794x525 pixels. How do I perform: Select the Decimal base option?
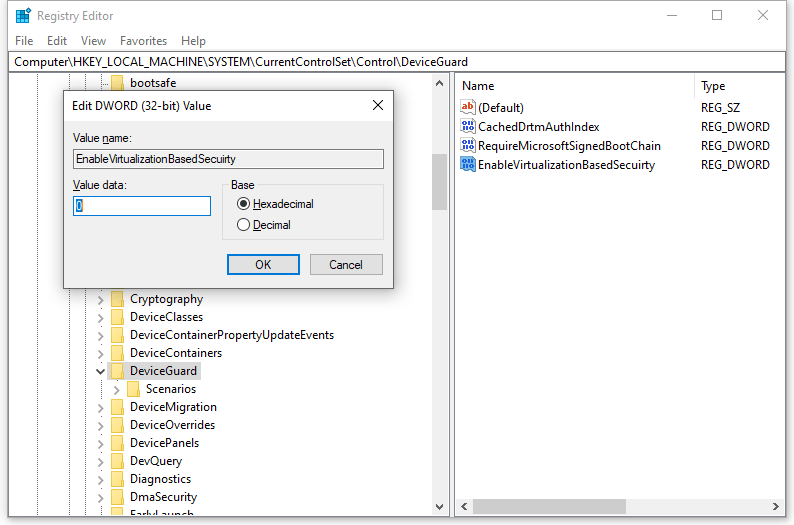[264, 225]
